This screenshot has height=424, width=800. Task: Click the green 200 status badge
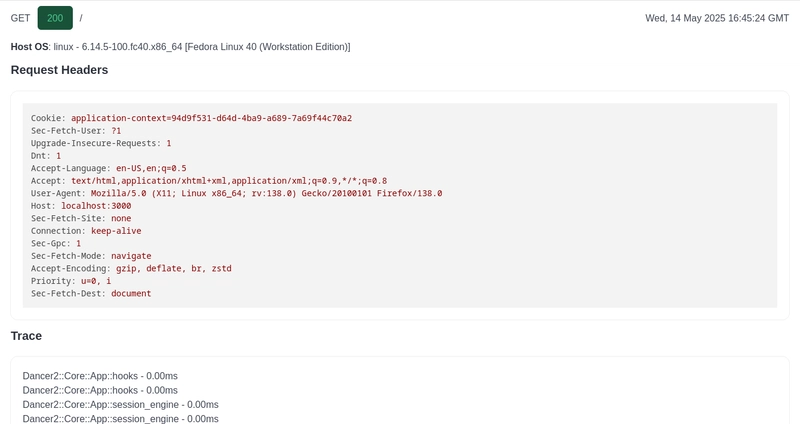click(55, 18)
